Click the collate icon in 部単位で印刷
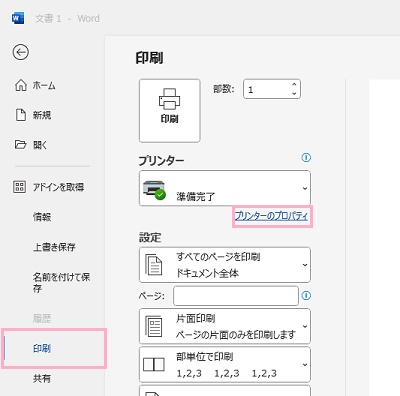400x396 pixels. pos(154,365)
